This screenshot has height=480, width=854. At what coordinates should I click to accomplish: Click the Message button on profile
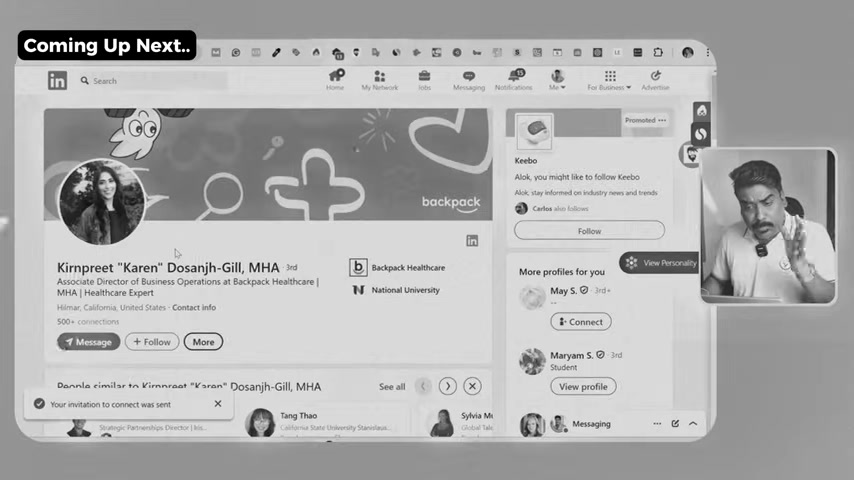[x=89, y=342]
